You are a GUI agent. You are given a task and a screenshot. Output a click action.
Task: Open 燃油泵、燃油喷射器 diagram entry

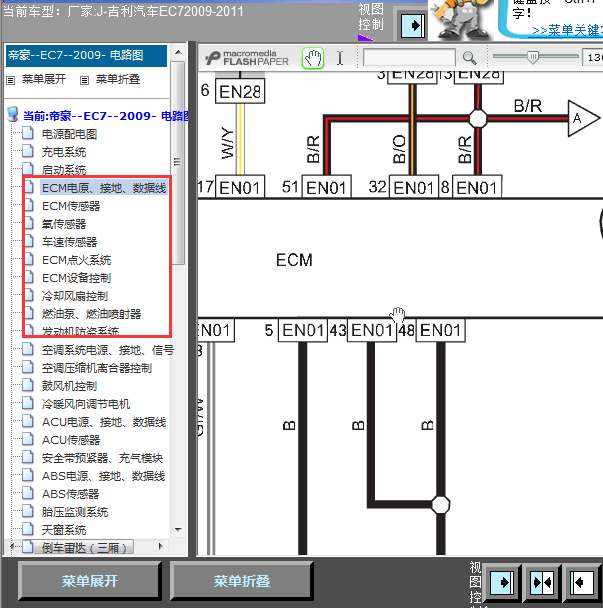[x=91, y=314]
